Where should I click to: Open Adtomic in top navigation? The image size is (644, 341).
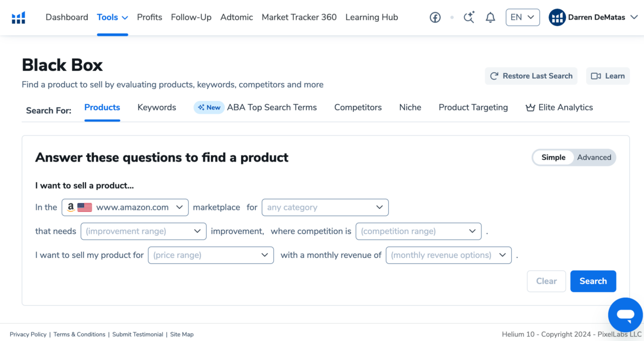coord(236,17)
